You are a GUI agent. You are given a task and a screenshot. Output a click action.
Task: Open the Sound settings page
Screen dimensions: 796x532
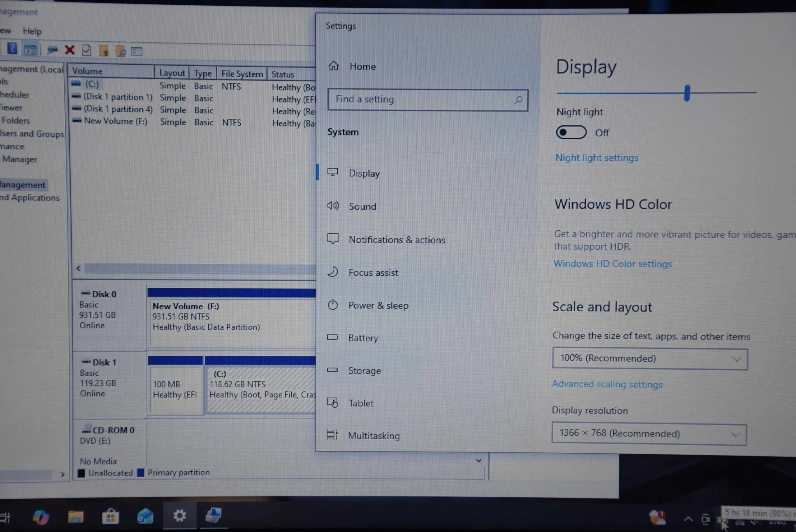pos(362,206)
